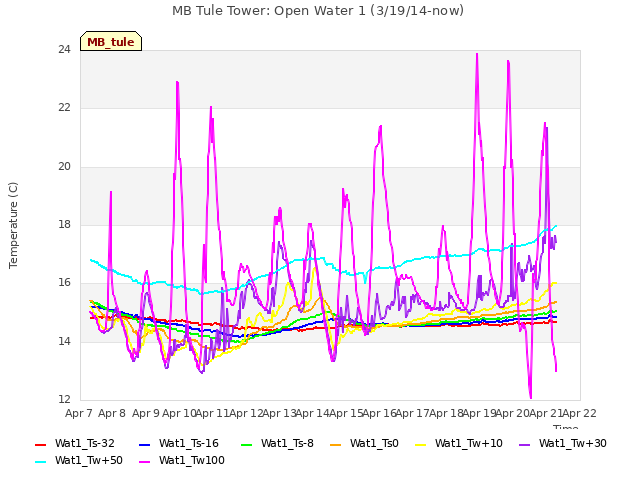Image resolution: width=640 pixels, height=480 pixels.
Task: Click the Apr 22 x-axis label
Action: [580, 413]
